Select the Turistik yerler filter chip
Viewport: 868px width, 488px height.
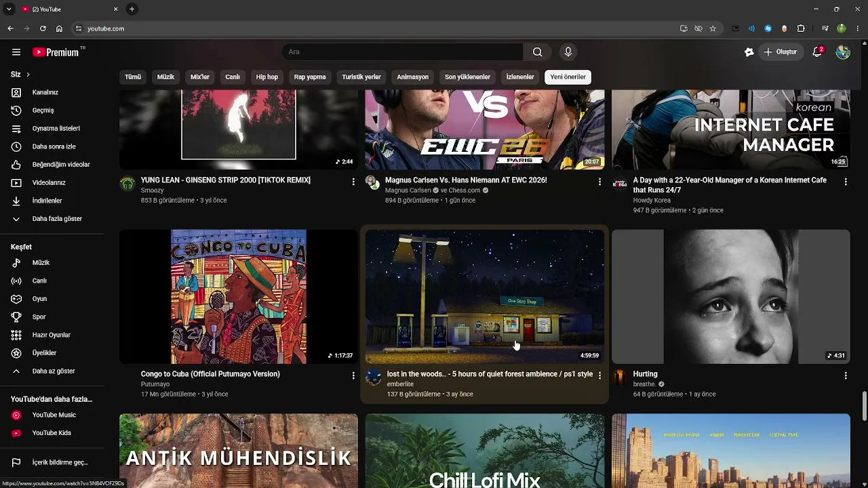(x=361, y=77)
